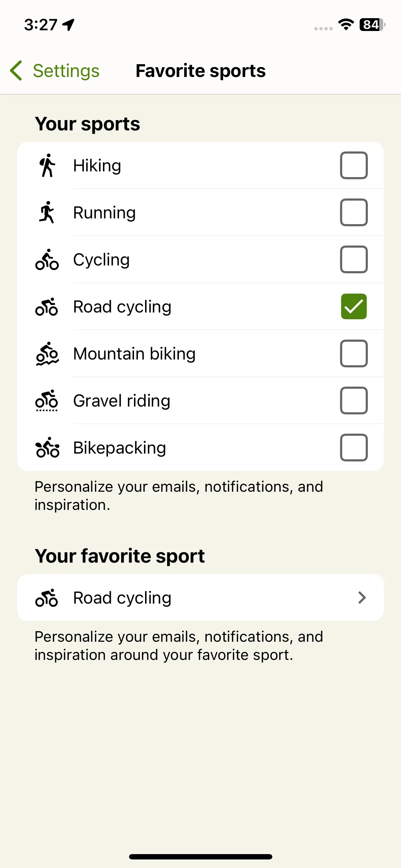Select the Cycling checkbox
The width and height of the screenshot is (401, 868).
click(354, 259)
